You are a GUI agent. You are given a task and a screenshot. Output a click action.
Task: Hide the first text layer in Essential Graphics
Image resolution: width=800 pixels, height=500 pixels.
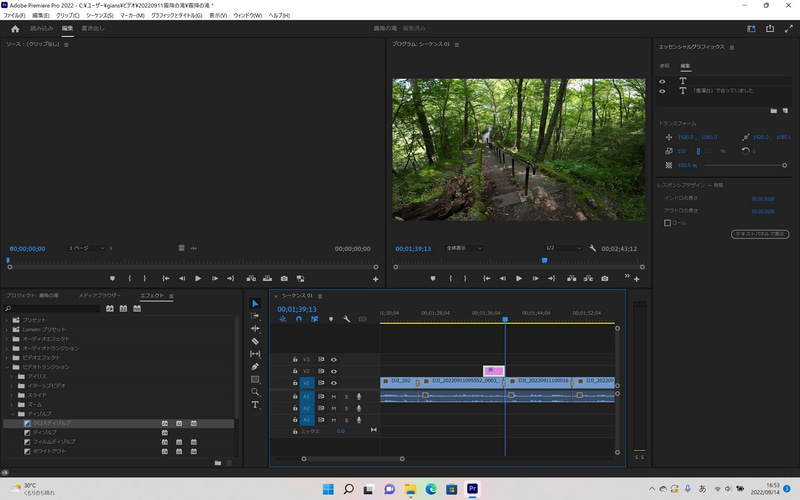pyautogui.click(x=662, y=81)
